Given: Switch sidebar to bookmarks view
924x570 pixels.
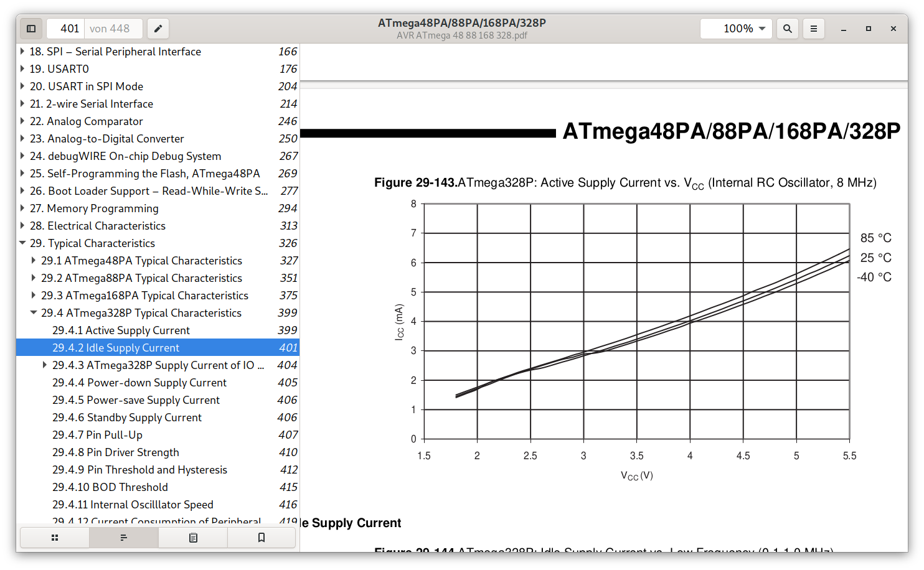Looking at the screenshot, I should (x=262, y=538).
